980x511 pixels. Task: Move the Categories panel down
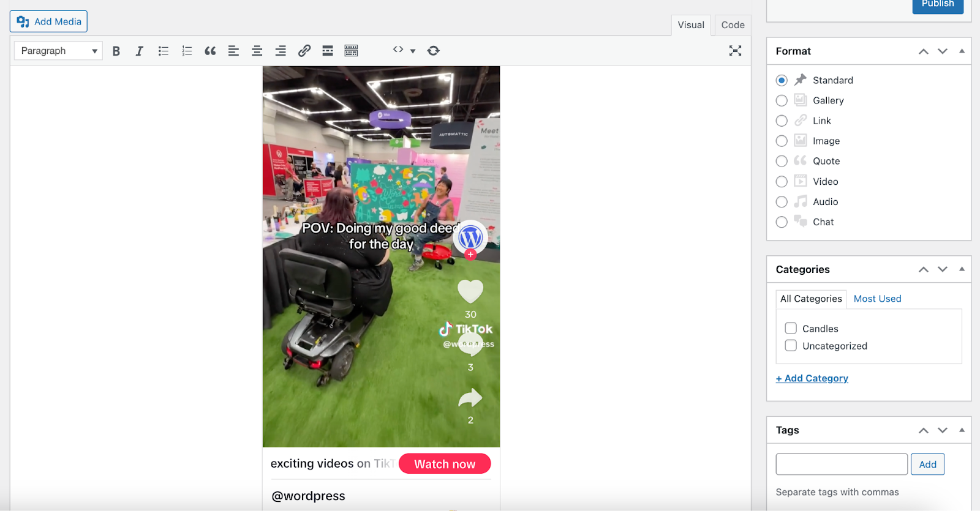point(943,269)
